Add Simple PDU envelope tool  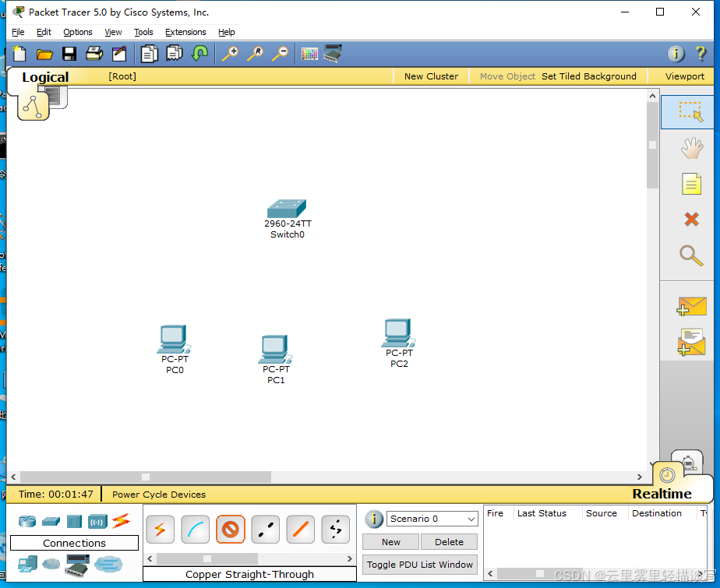(691, 306)
